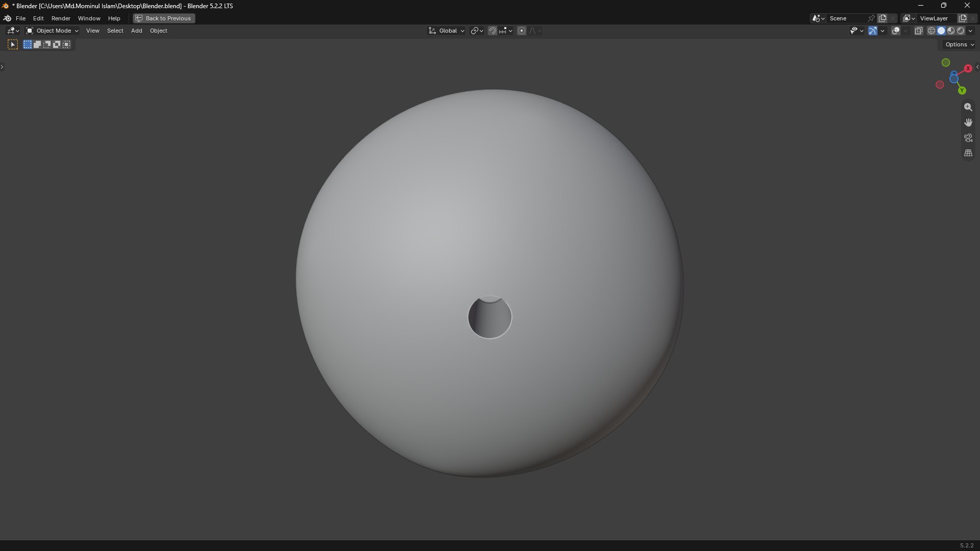Open the Render menu
This screenshot has height=551, width=980.
pyautogui.click(x=61, y=18)
